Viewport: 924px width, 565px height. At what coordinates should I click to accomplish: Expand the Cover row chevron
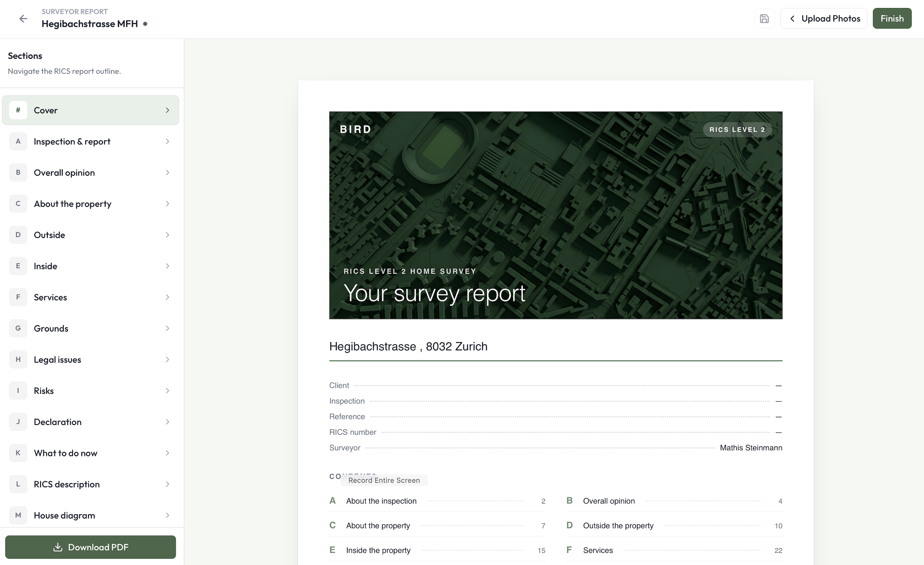[x=167, y=110]
